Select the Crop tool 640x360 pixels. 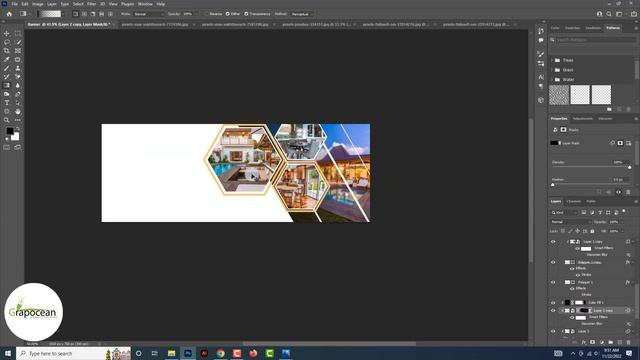pos(7,51)
